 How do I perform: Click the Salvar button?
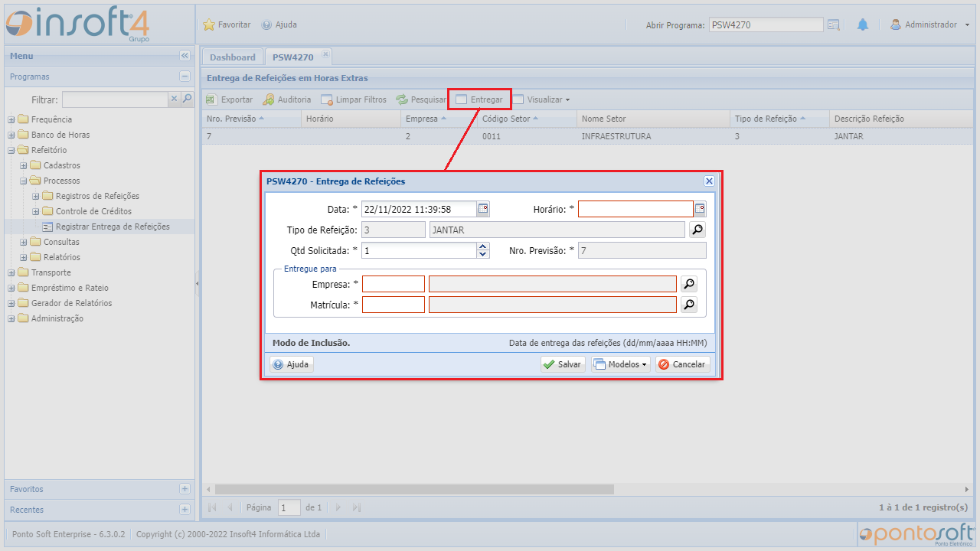click(x=563, y=364)
